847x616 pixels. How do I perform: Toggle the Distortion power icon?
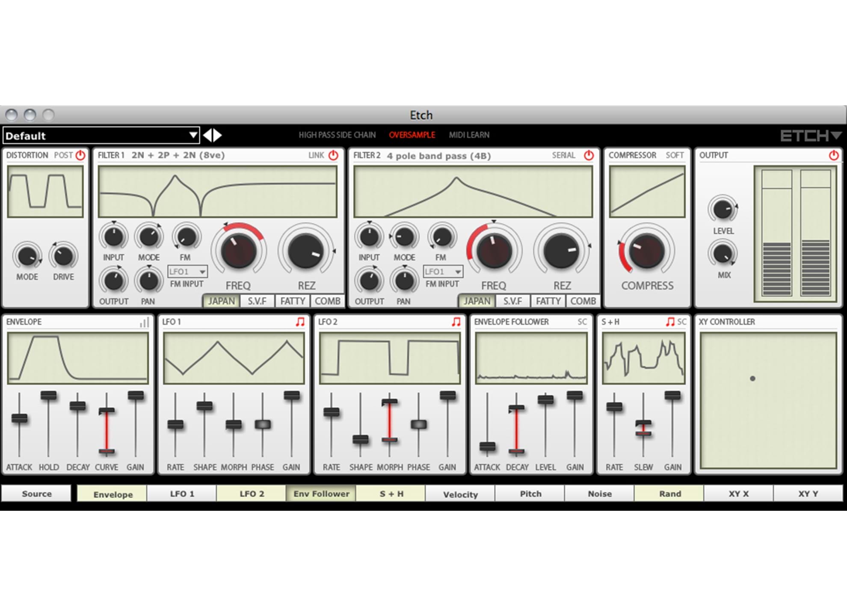click(x=80, y=155)
